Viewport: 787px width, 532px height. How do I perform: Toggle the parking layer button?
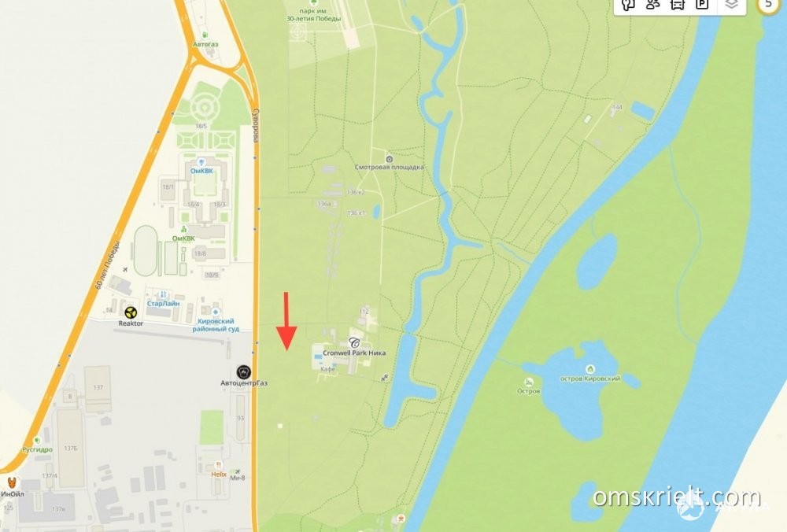(x=702, y=5)
